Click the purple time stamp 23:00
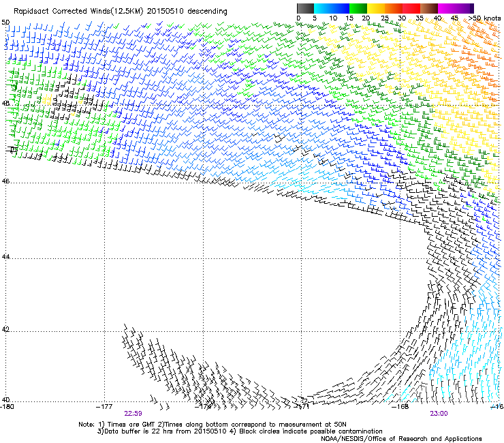Viewport: 504px width, 443px height. tap(439, 414)
